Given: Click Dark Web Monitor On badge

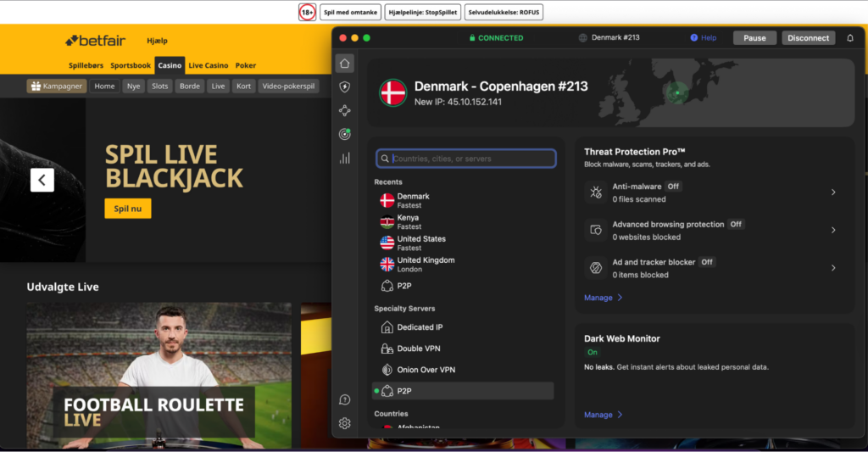Looking at the screenshot, I should tap(593, 352).
